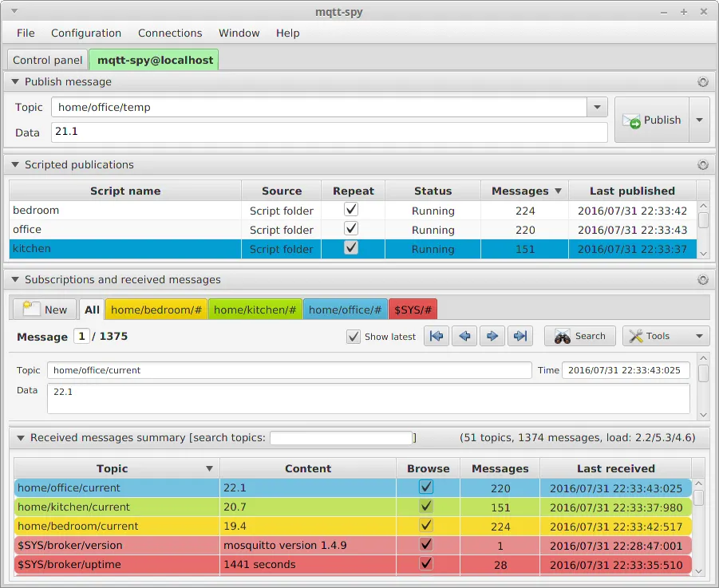This screenshot has width=719, height=588.
Task: Toggle Repeat checkbox for office script
Action: click(x=351, y=229)
